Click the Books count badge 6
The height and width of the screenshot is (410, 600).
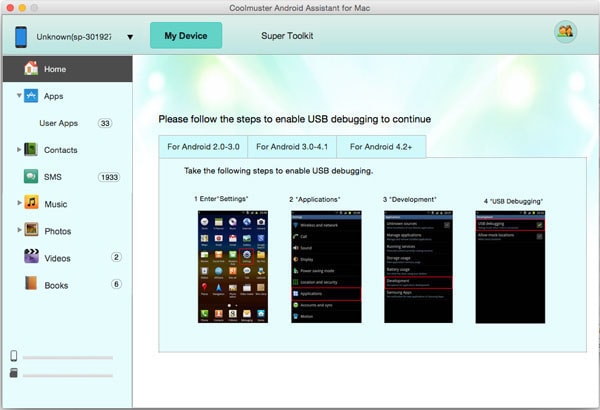tap(116, 284)
